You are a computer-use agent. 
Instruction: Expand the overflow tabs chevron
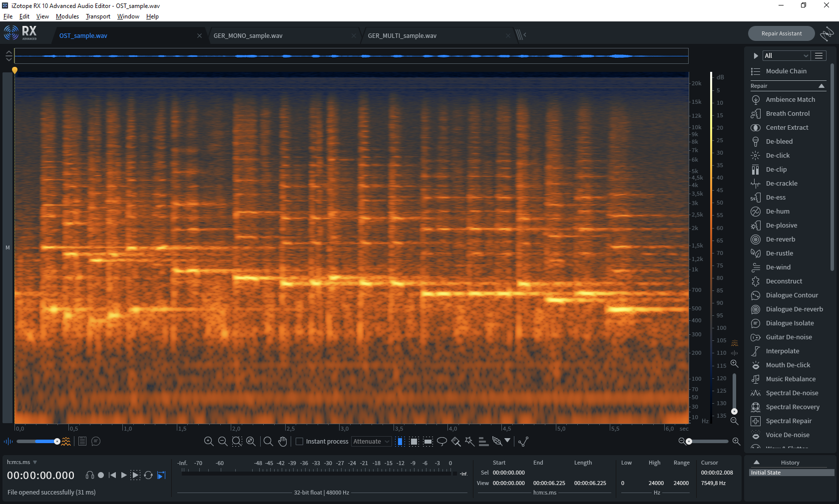point(525,34)
